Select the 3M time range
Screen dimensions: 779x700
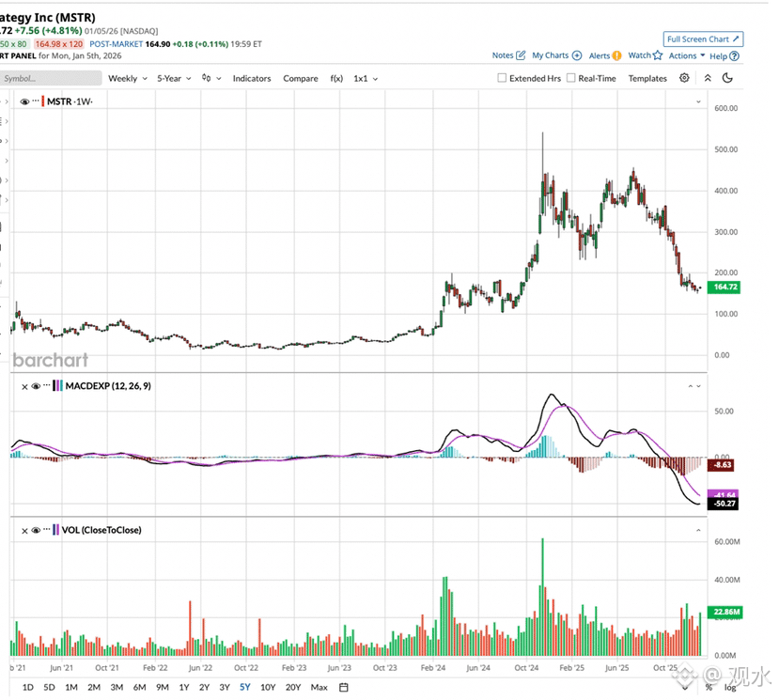pos(117,687)
